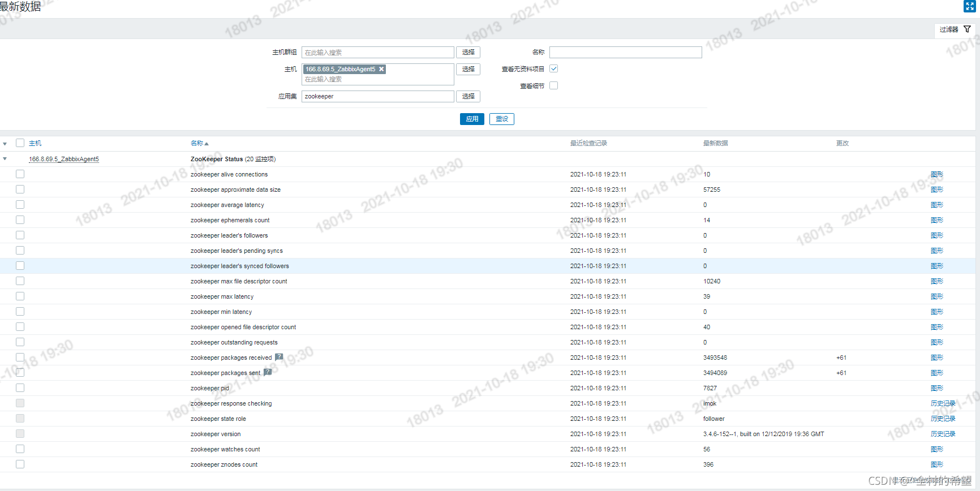Click the host group Select button
980x491 pixels.
[x=468, y=52]
